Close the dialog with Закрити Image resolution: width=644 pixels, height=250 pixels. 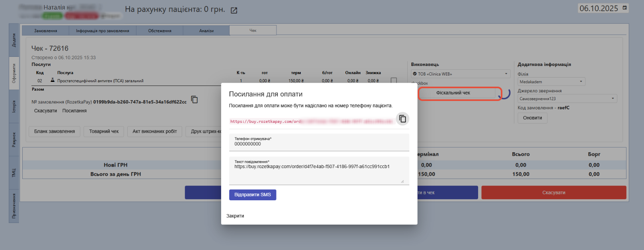point(235,216)
